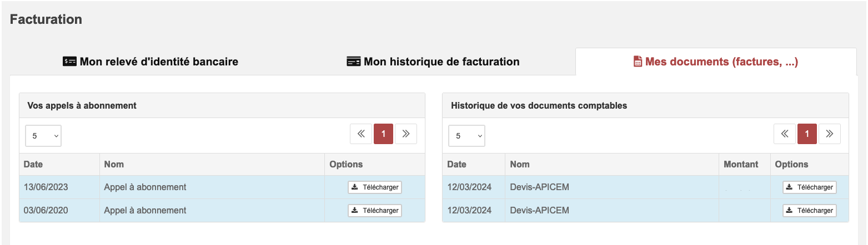Screen dimensions: 868x245
Task: Click the bank card icon beside Mon relevé
Action: click(69, 62)
